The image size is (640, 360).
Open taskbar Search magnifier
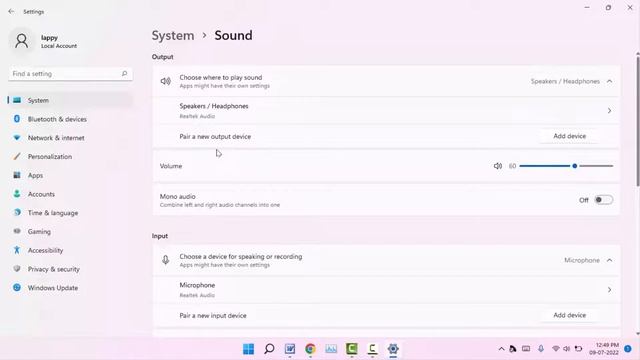[269, 349]
